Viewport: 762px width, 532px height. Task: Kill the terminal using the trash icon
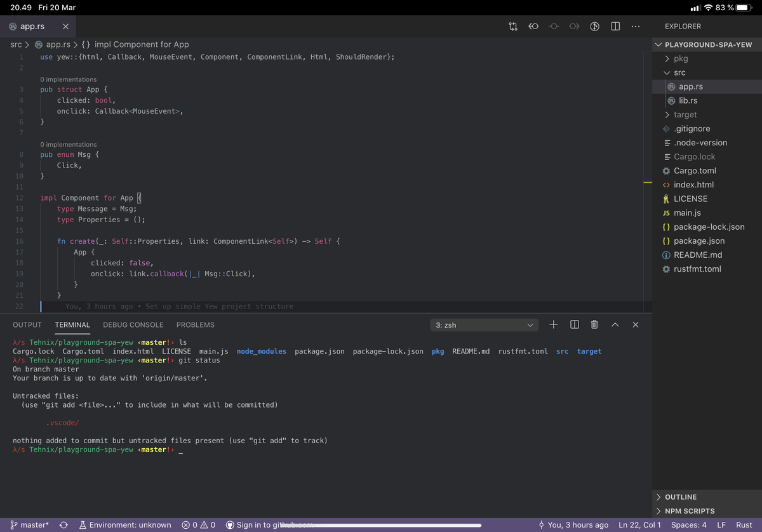click(x=594, y=324)
